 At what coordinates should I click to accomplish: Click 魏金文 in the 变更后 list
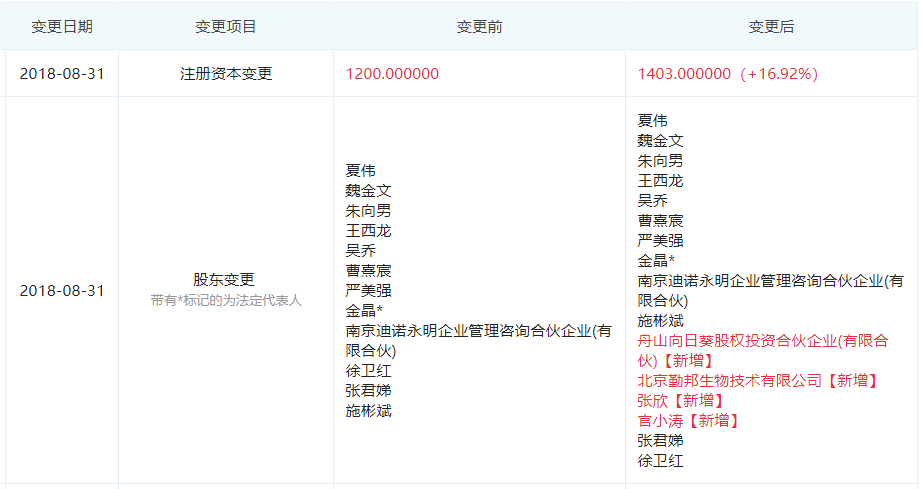click(x=660, y=141)
